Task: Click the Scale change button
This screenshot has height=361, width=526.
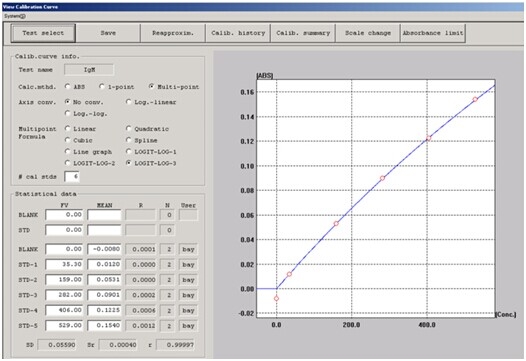Action: 368,33
